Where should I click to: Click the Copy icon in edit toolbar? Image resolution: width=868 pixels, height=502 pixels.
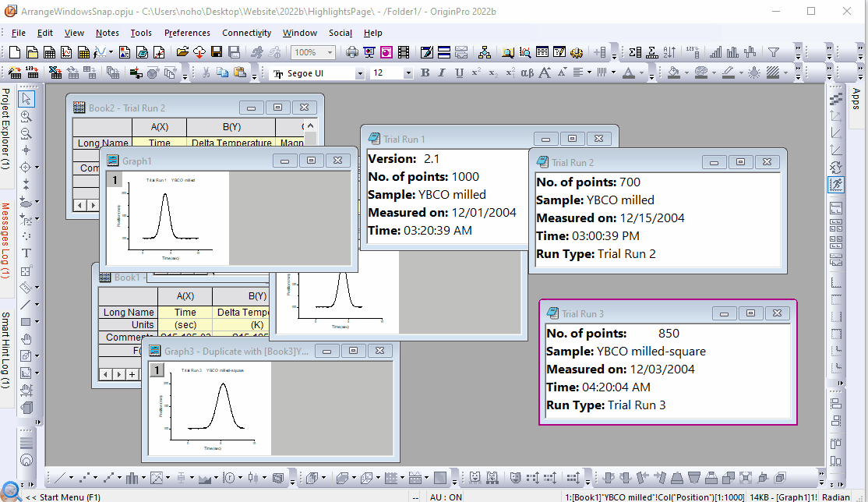click(x=223, y=72)
